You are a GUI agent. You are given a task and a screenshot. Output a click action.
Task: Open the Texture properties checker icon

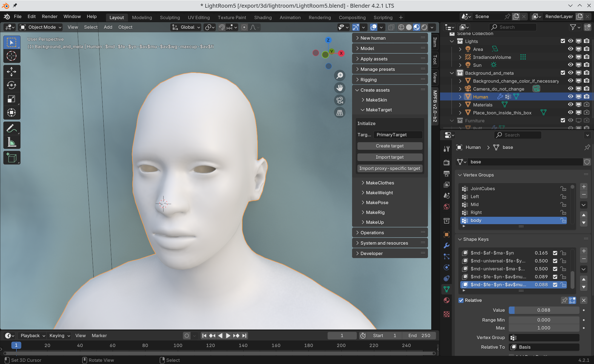click(x=447, y=314)
